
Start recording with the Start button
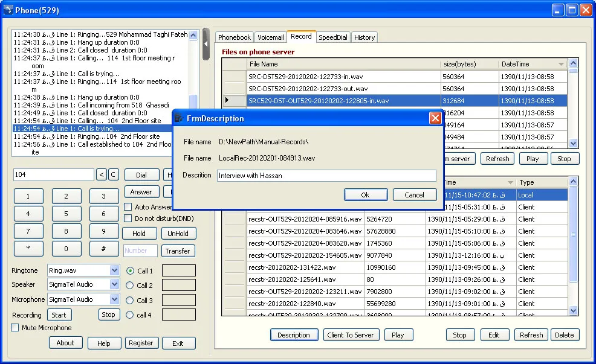[59, 315]
